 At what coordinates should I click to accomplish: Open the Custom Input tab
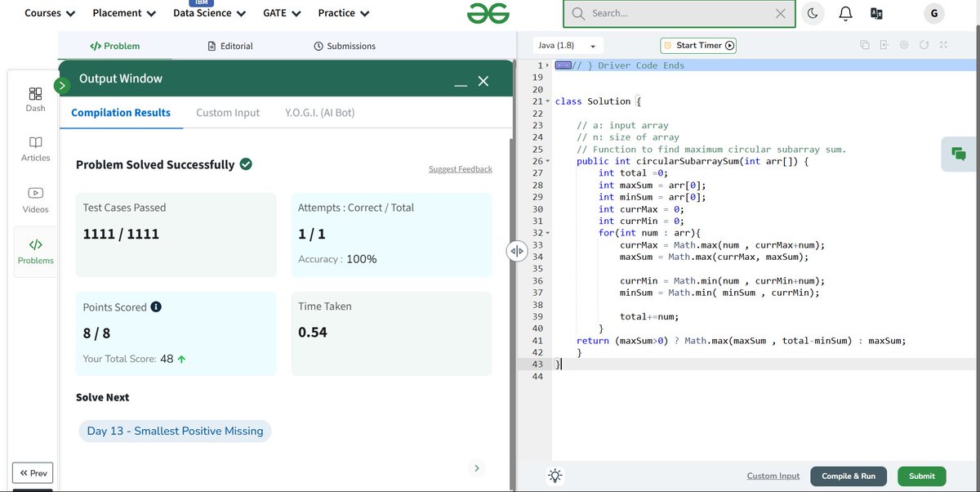(x=228, y=113)
